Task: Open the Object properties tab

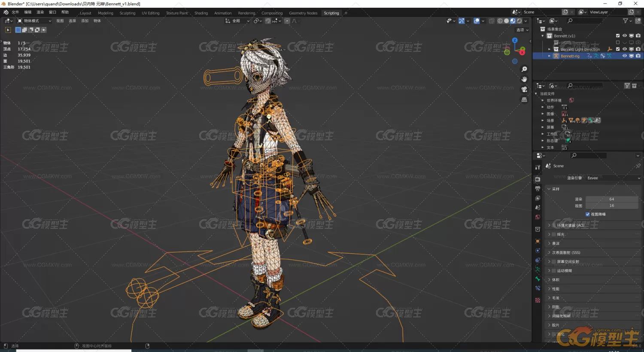Action: tap(538, 241)
